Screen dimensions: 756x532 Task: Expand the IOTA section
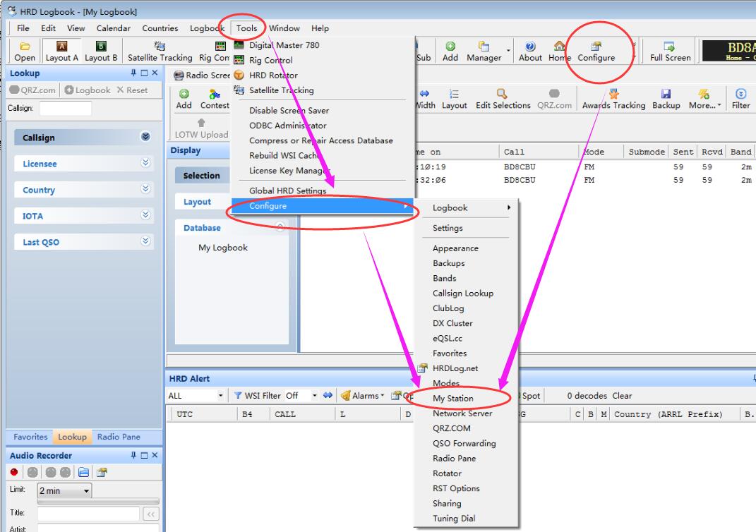145,215
